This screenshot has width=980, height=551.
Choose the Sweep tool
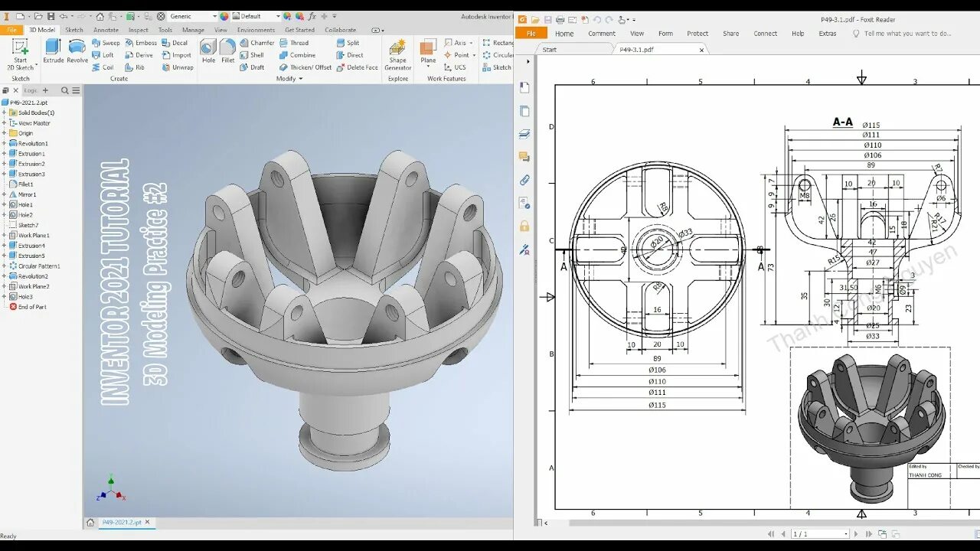(106, 43)
